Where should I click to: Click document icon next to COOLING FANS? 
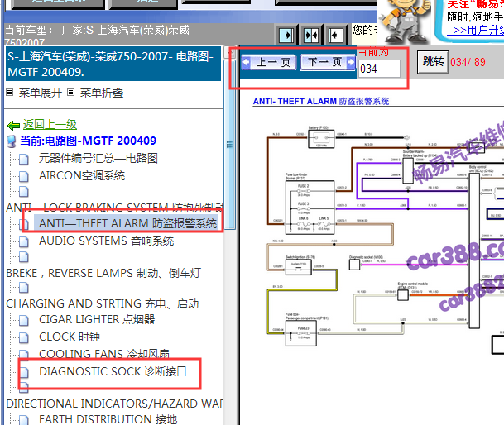coord(23,355)
